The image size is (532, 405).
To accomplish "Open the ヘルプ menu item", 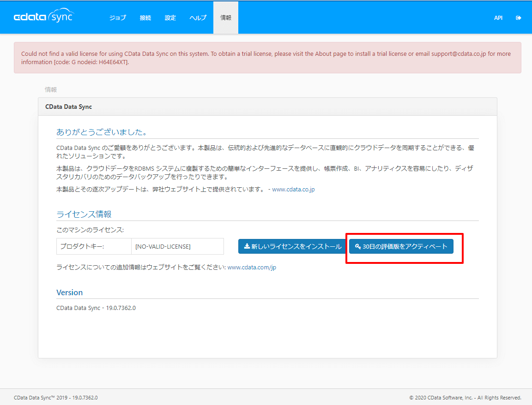I will tap(198, 18).
